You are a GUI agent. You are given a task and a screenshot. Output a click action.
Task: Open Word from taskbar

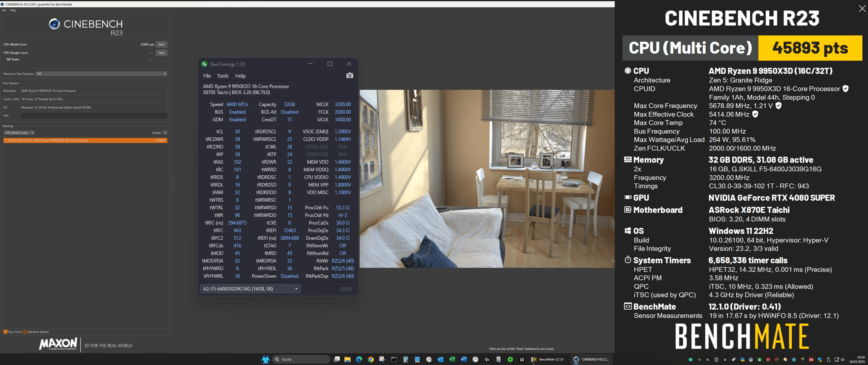(464, 359)
